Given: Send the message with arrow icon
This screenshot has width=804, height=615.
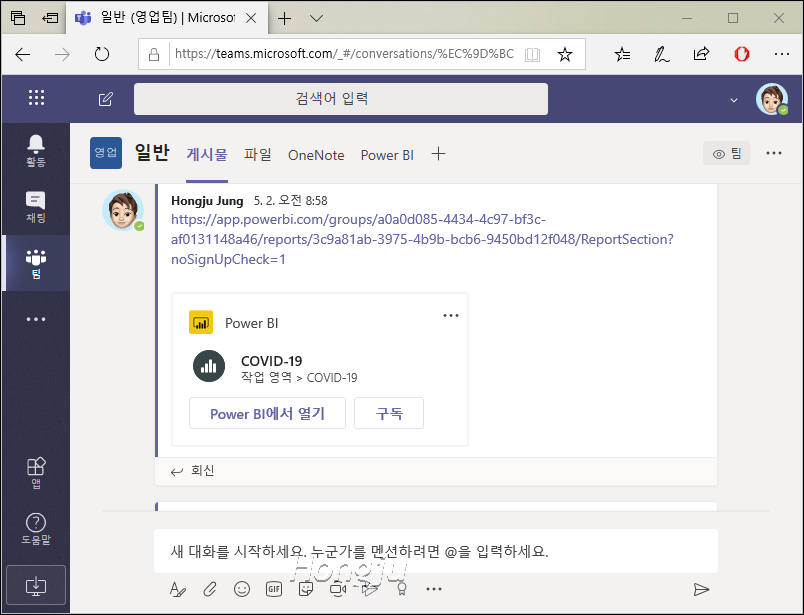Looking at the screenshot, I should (x=701, y=589).
